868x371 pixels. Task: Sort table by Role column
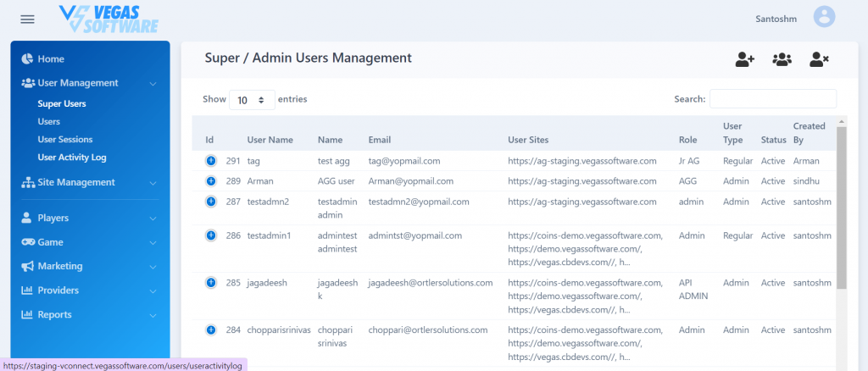(x=688, y=140)
